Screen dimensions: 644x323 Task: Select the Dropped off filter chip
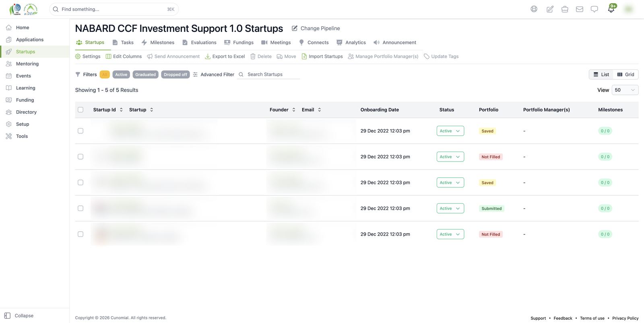pyautogui.click(x=175, y=75)
